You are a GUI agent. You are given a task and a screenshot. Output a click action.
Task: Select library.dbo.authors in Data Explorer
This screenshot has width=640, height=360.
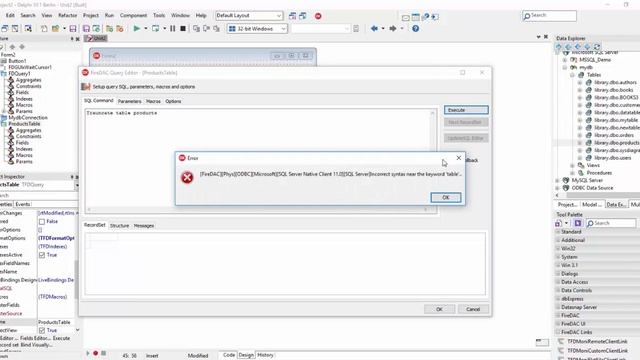point(615,82)
